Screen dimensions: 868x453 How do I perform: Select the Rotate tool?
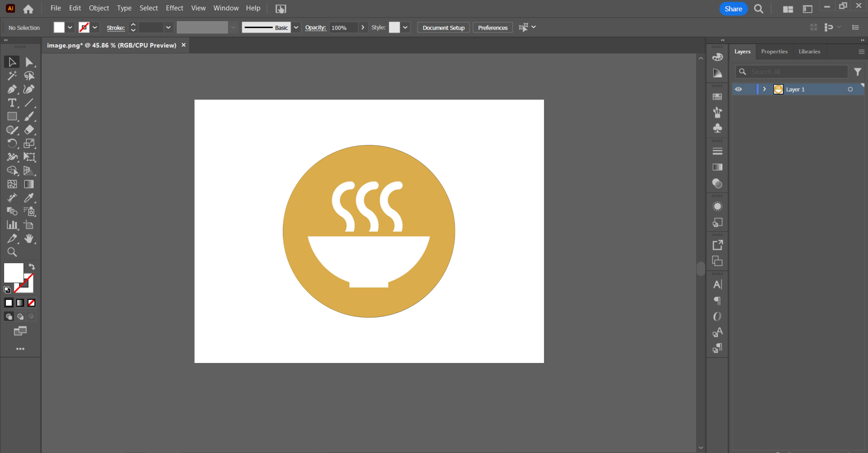(x=11, y=143)
